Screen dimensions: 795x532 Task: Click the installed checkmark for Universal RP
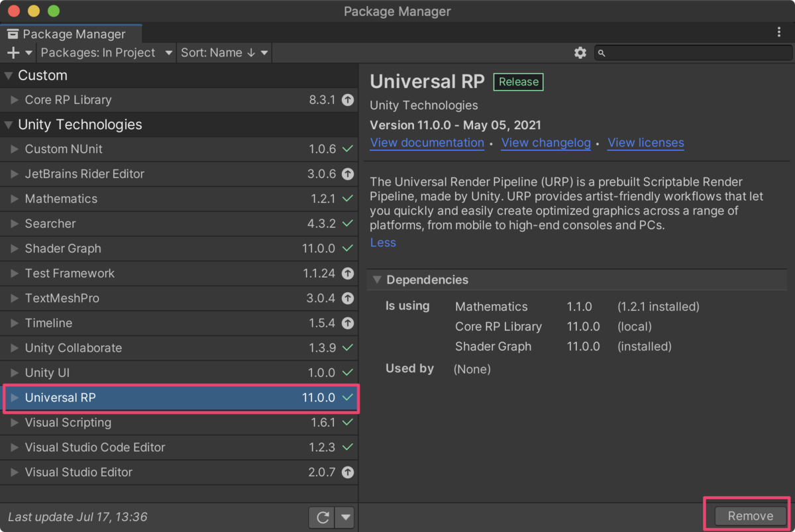click(x=348, y=398)
